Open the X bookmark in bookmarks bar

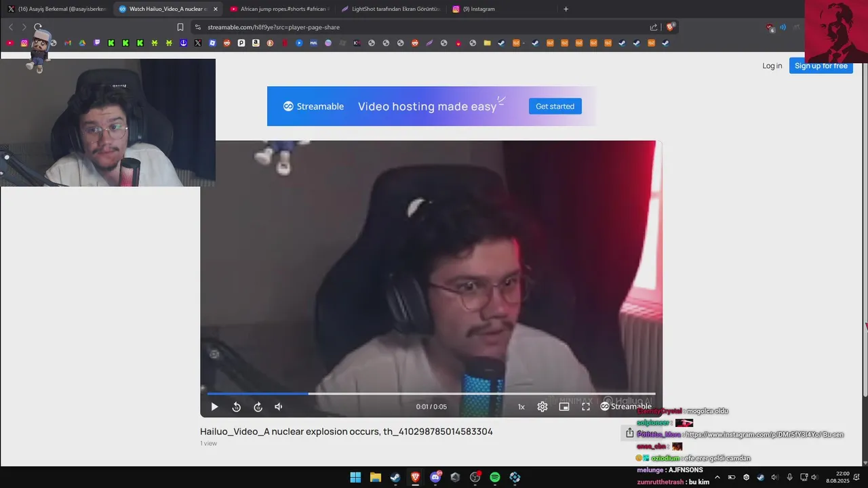(197, 43)
